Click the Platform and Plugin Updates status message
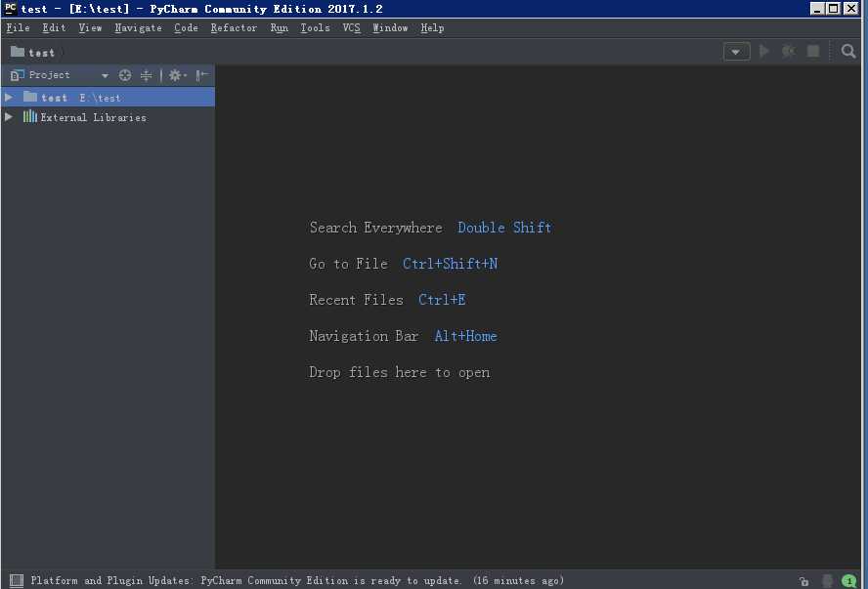Viewport: 868px width, 589px height. pos(297,580)
